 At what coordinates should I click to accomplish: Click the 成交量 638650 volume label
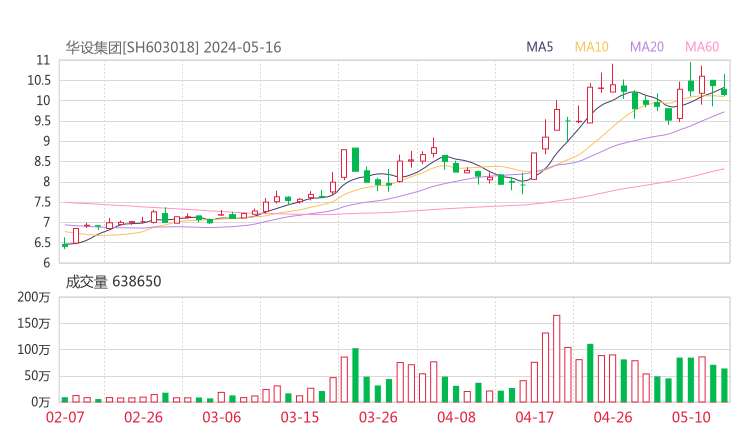point(113,282)
